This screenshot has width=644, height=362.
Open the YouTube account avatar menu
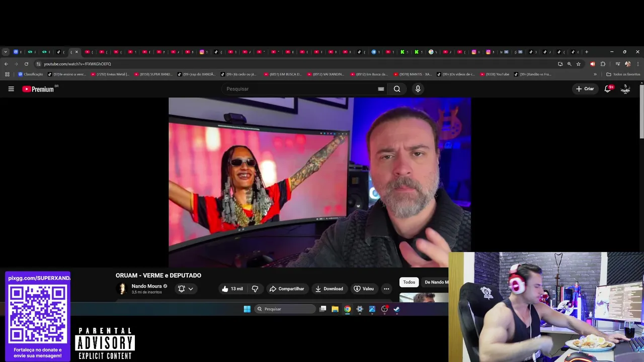click(625, 89)
